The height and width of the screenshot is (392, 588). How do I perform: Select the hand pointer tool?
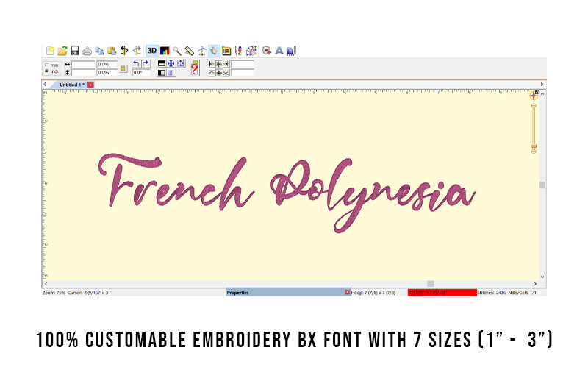tap(214, 51)
